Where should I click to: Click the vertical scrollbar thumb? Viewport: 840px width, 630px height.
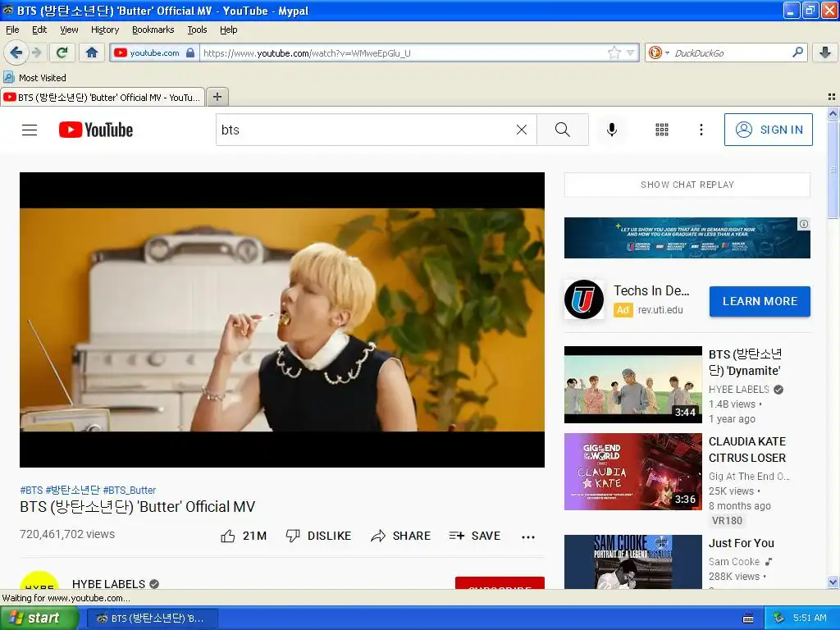click(x=833, y=169)
